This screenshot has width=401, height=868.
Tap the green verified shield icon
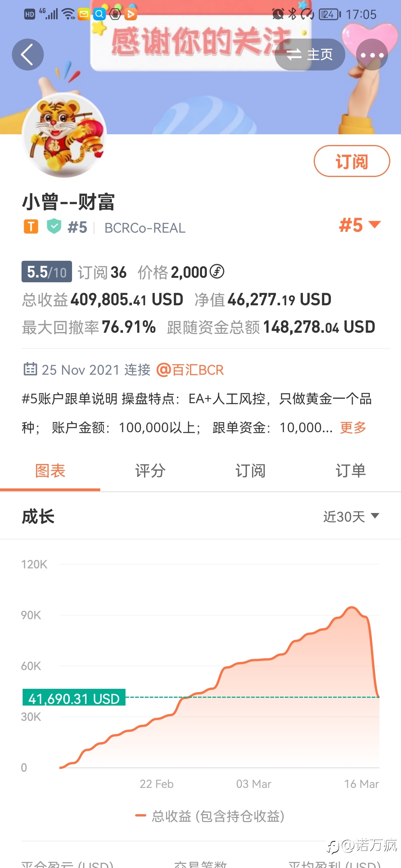click(54, 226)
